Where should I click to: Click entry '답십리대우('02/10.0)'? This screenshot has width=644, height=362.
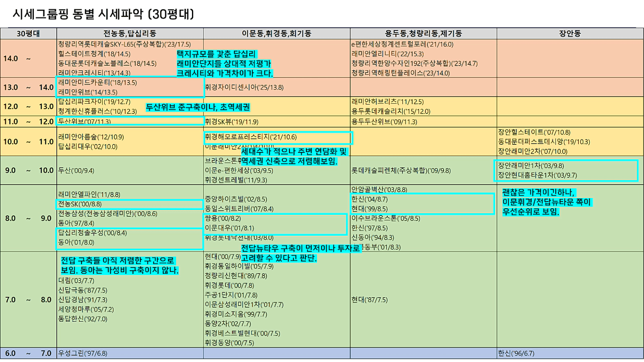pyautogui.click(x=88, y=146)
